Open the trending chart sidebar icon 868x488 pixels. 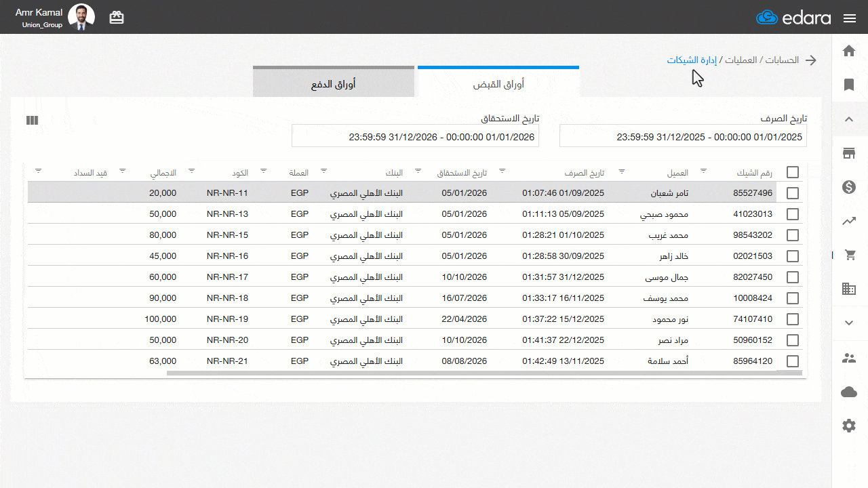point(849,221)
